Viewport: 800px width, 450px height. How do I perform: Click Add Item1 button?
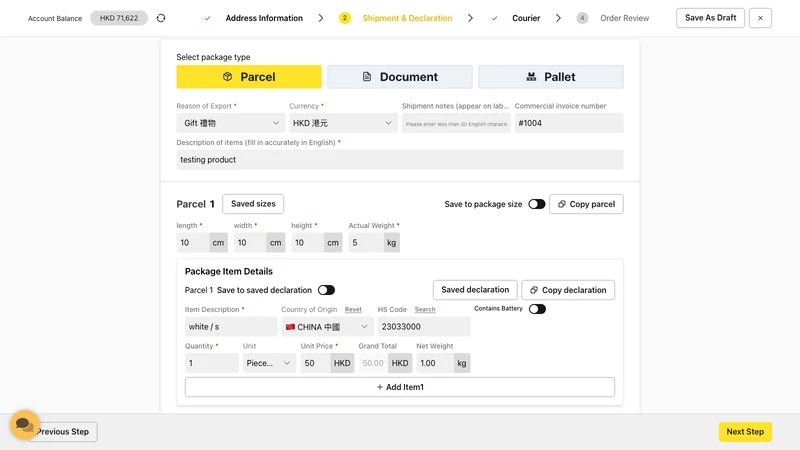click(x=400, y=387)
